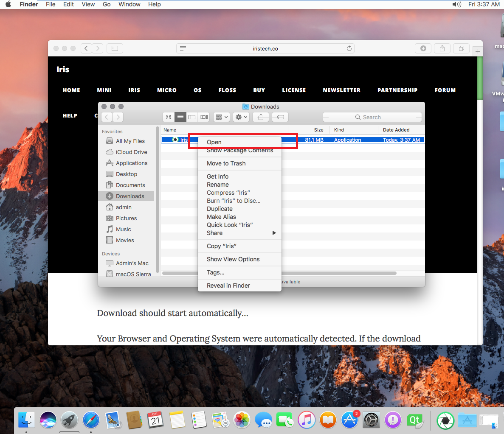Switch Finder to list view

pyautogui.click(x=180, y=117)
